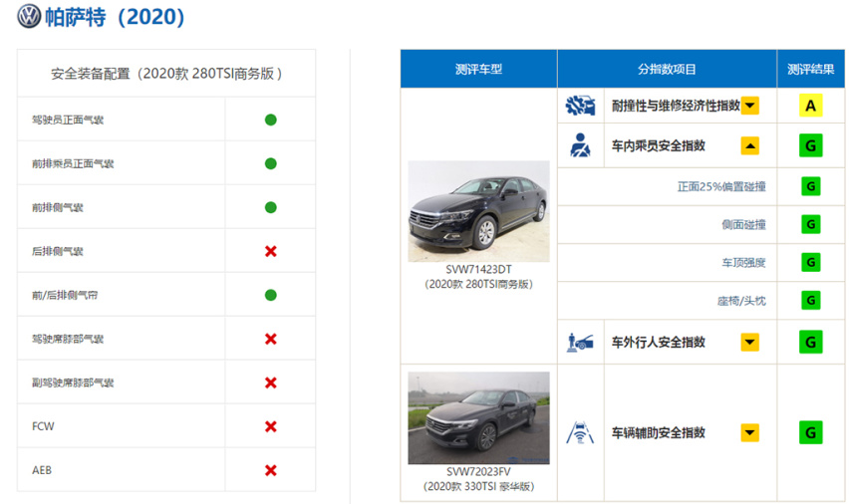Expand 耐撞性与维修经济性指数 with yellow arrow
849x504 pixels.
[x=750, y=106]
